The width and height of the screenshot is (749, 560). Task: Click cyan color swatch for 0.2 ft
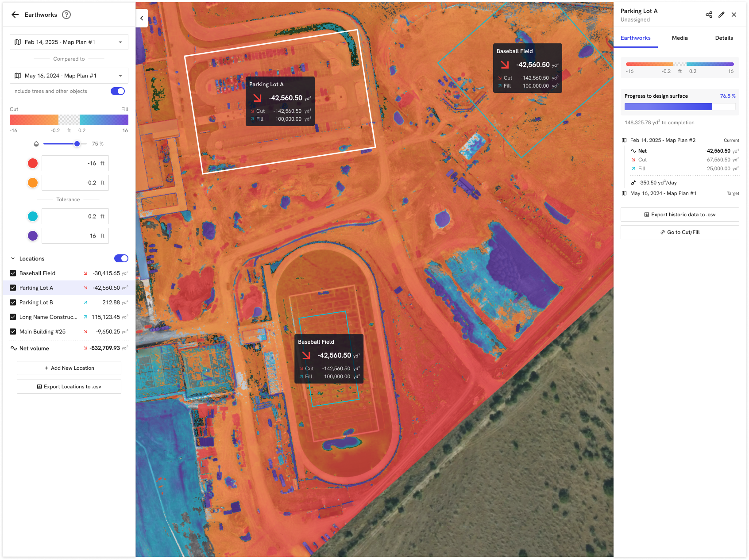33,216
